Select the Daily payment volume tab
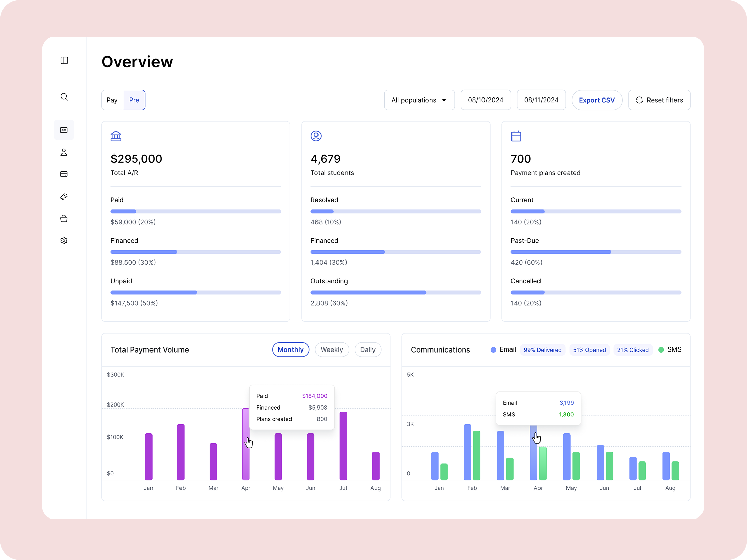 point(368,350)
